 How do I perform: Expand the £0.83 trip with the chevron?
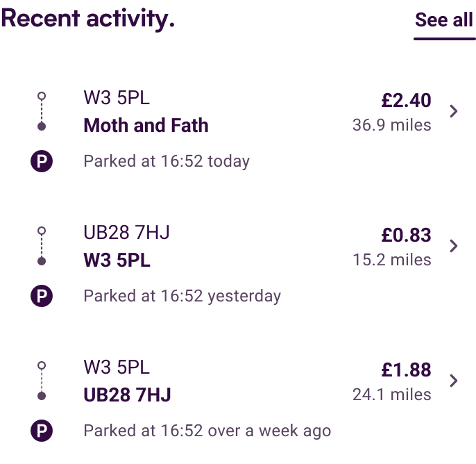coord(454,246)
